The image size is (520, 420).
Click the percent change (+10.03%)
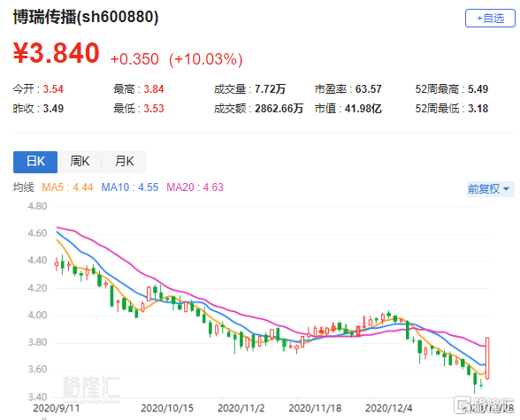205,59
